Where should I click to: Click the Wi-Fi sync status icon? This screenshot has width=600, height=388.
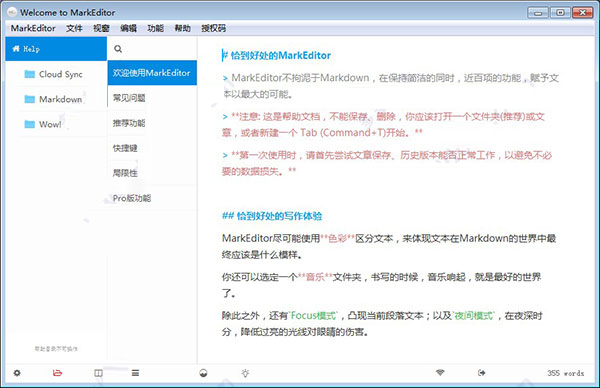(x=440, y=372)
